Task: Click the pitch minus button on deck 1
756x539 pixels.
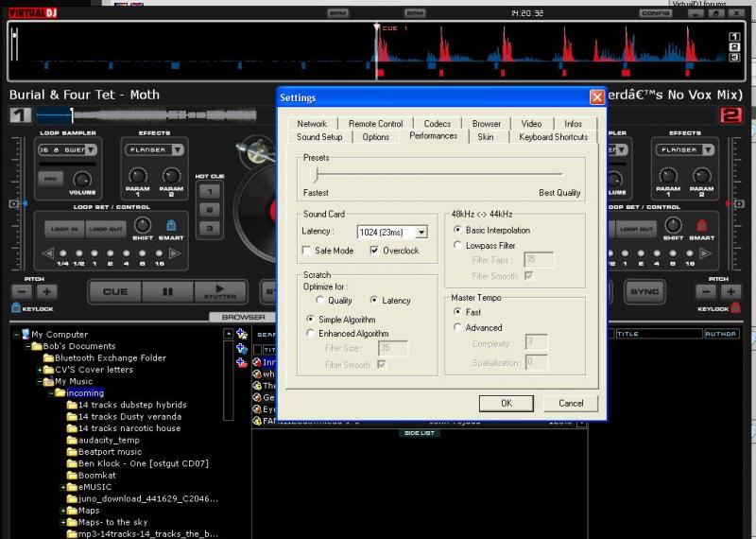Action: pos(20,291)
